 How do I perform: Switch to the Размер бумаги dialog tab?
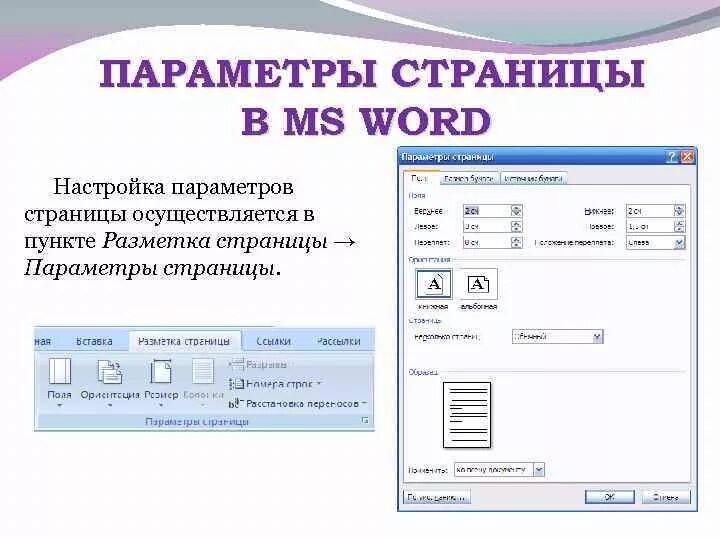pos(469,179)
